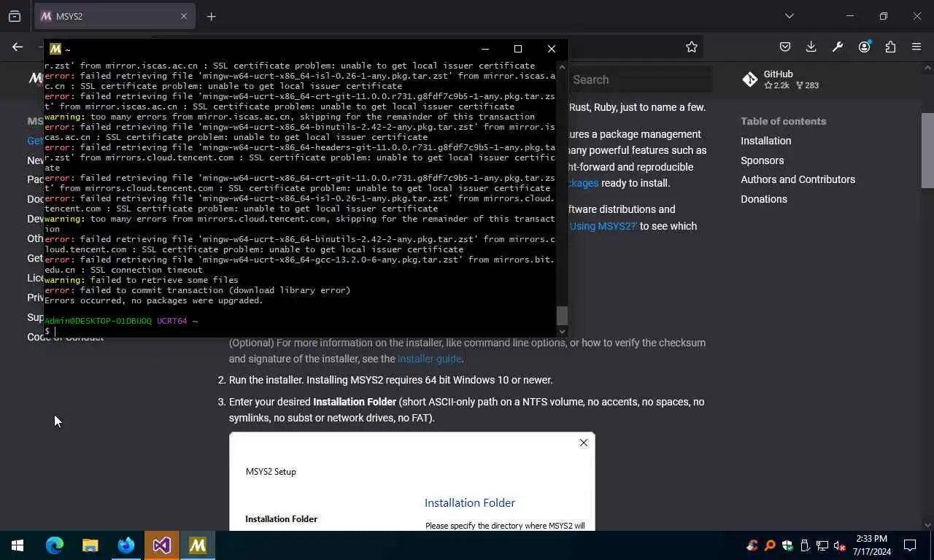Close the MSYS2 terminal window

pyautogui.click(x=552, y=49)
